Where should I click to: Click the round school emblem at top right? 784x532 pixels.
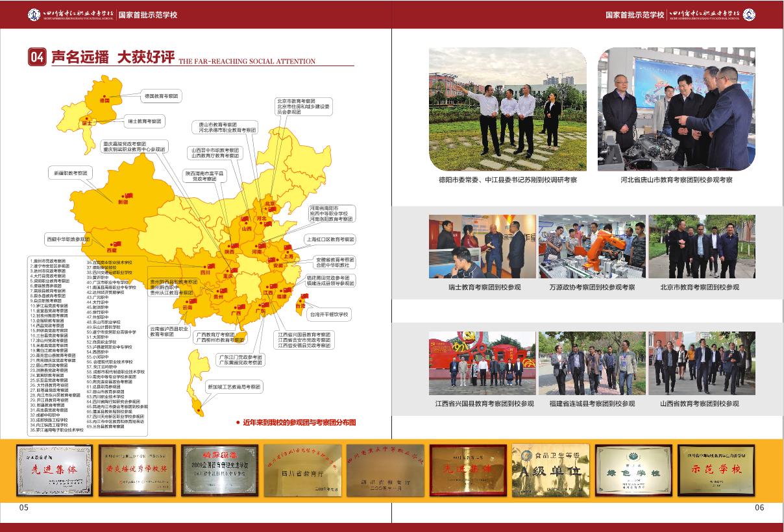pos(748,14)
